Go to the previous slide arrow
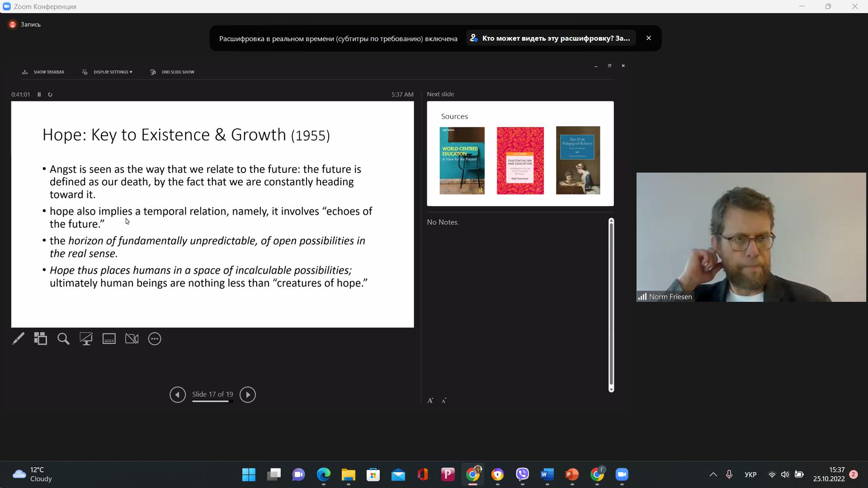This screenshot has height=488, width=868. tap(178, 395)
